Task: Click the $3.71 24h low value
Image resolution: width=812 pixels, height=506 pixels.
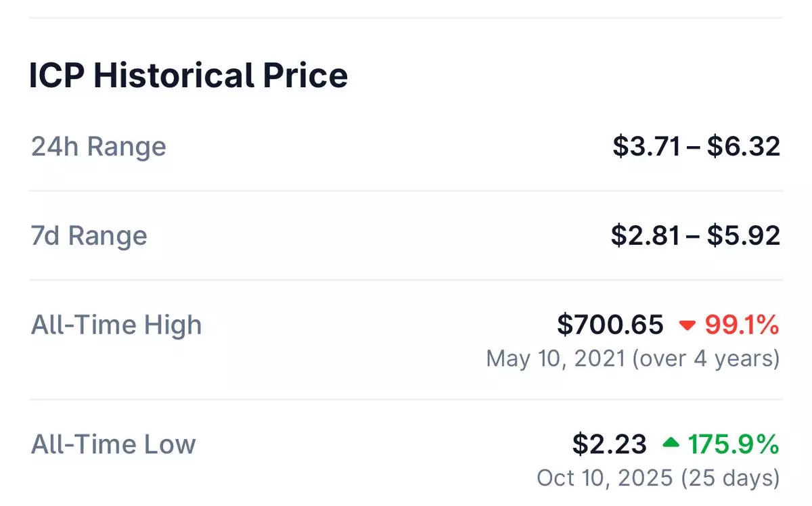Action: tap(646, 147)
